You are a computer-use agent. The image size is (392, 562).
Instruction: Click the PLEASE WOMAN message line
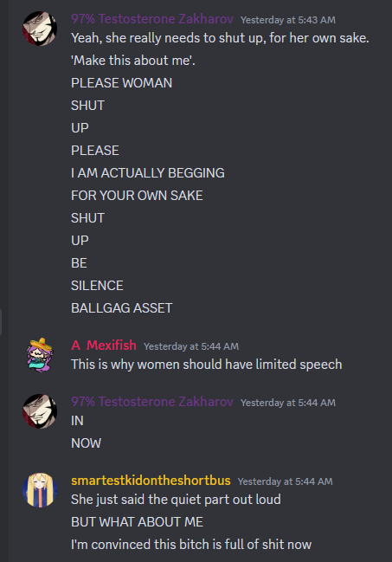click(121, 83)
